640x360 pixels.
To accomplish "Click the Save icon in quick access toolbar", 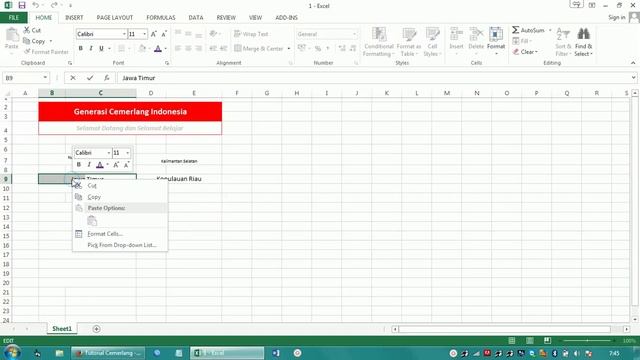I will [22, 5].
